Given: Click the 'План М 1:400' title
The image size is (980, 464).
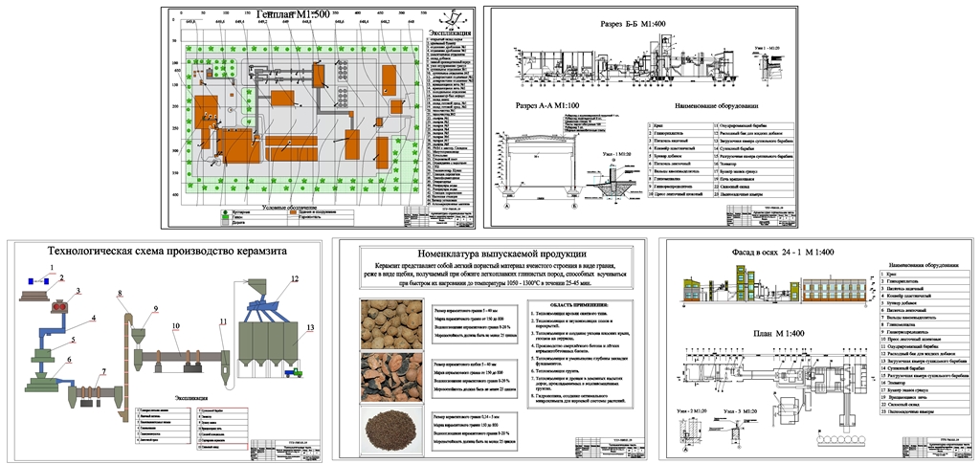Looking at the screenshot, I should [781, 335].
